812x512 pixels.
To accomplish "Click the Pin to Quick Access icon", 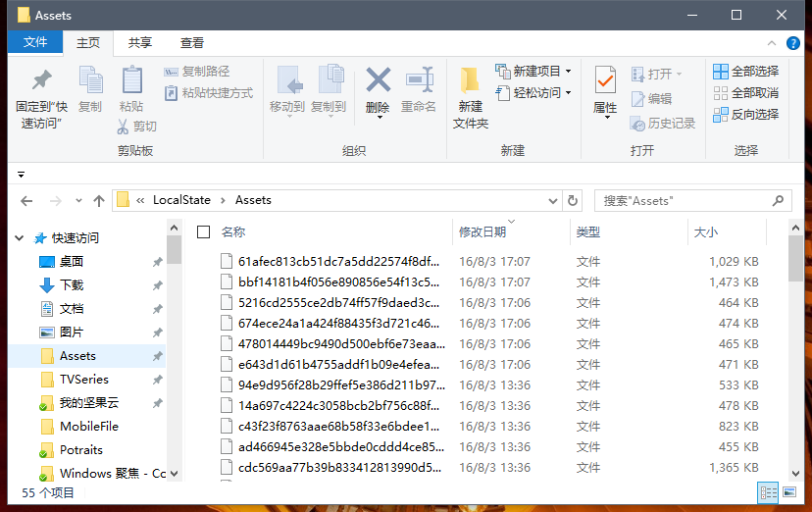I will coord(41,81).
